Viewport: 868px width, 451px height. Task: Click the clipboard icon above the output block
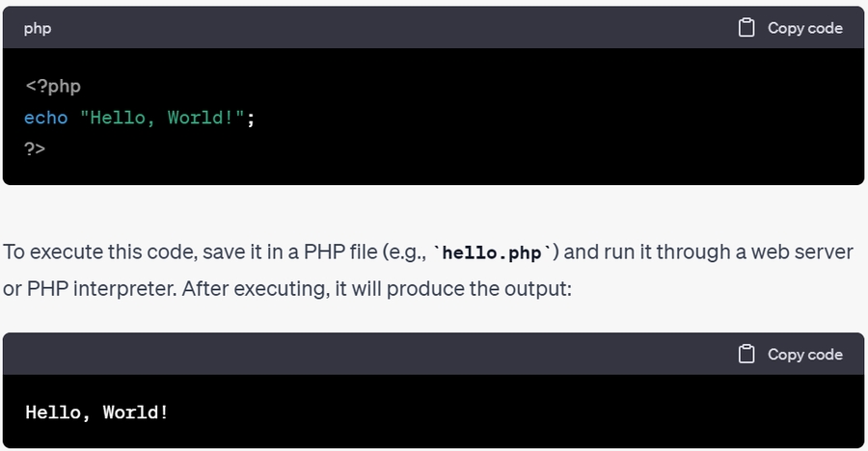[x=746, y=355]
